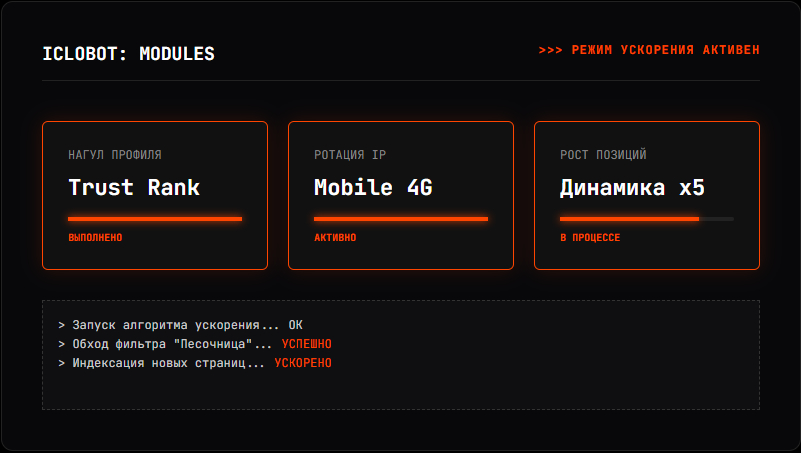Click the OK result in the log

pyautogui.click(x=295, y=325)
